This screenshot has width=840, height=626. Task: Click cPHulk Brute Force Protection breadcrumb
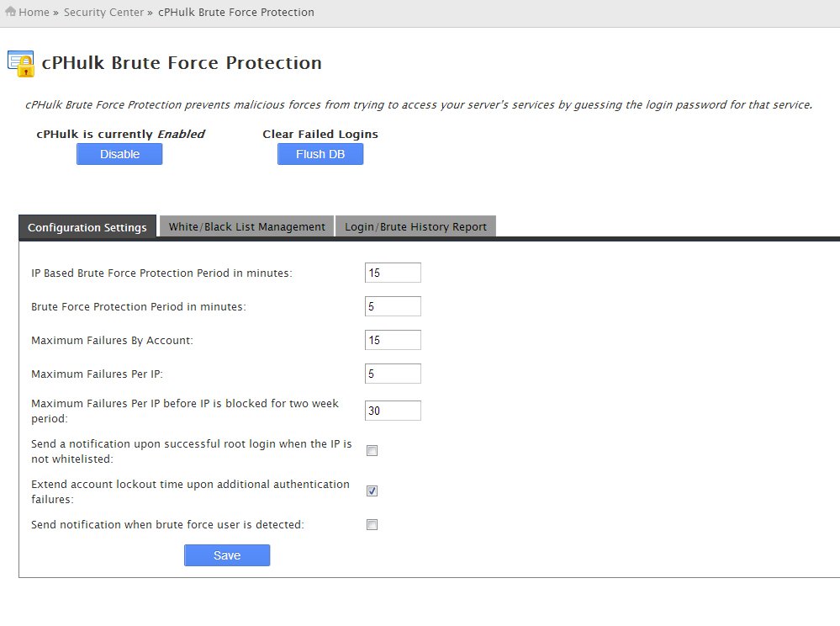236,12
